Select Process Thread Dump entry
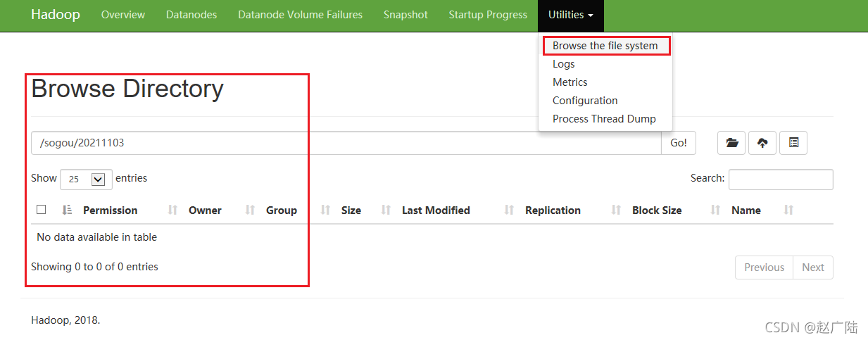Screen dimensions: 868x340 605,119
